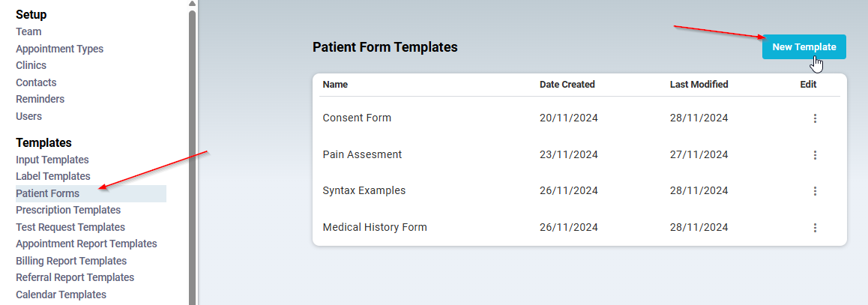Navigate to Test Request Templates
Screen dimensions: 868x305
(x=70, y=227)
